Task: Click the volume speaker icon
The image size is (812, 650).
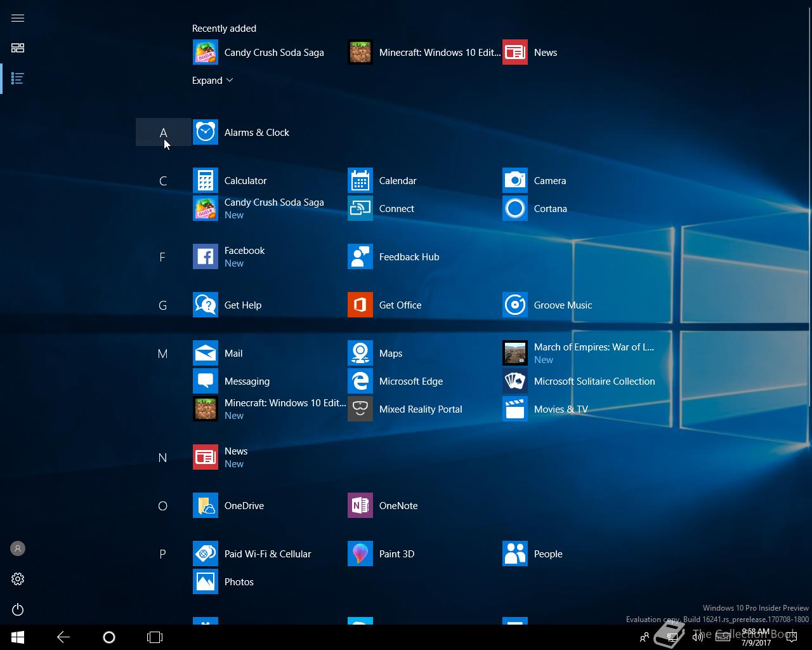Action: [x=697, y=637]
